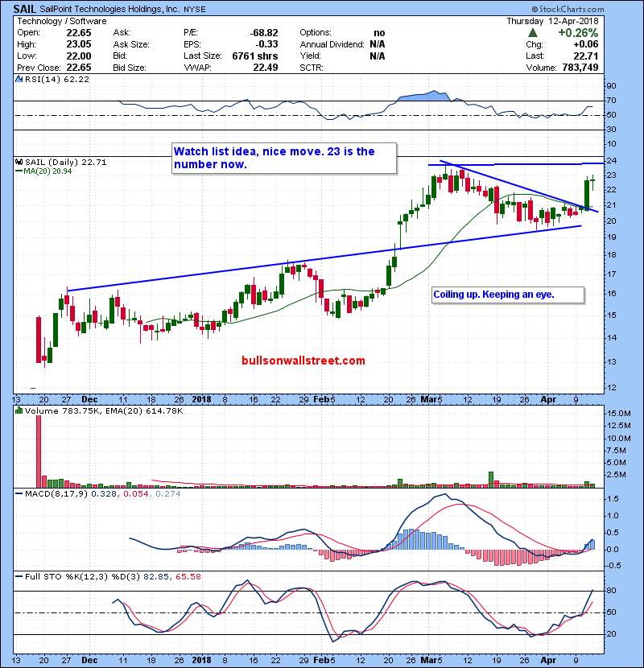Click company name SailPoint Technologies Holdings, Inc.
The height and width of the screenshot is (668, 644).
[x=110, y=9]
